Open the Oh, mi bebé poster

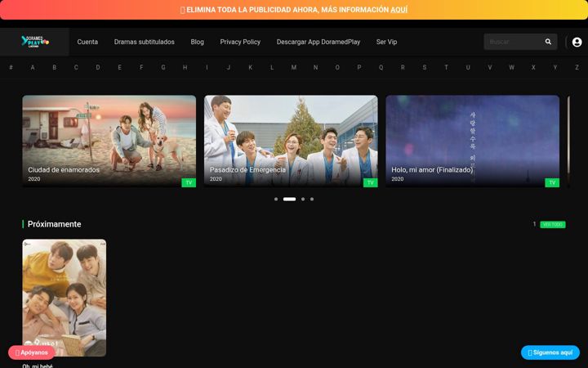tap(65, 298)
